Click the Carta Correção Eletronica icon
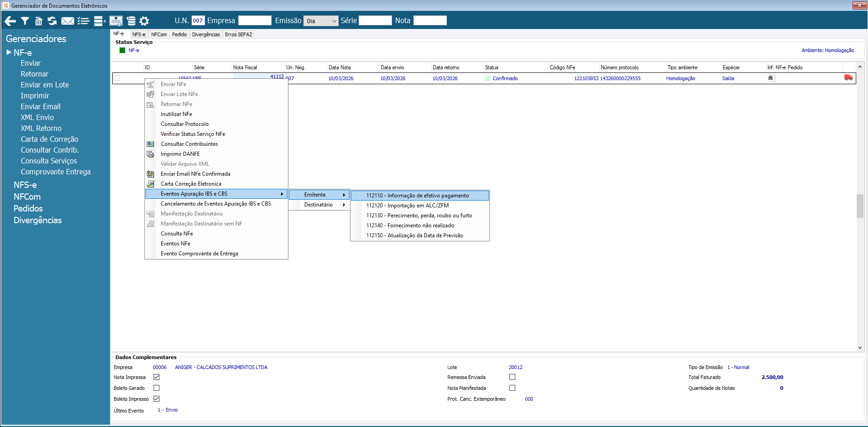This screenshot has height=427, width=868. (150, 184)
